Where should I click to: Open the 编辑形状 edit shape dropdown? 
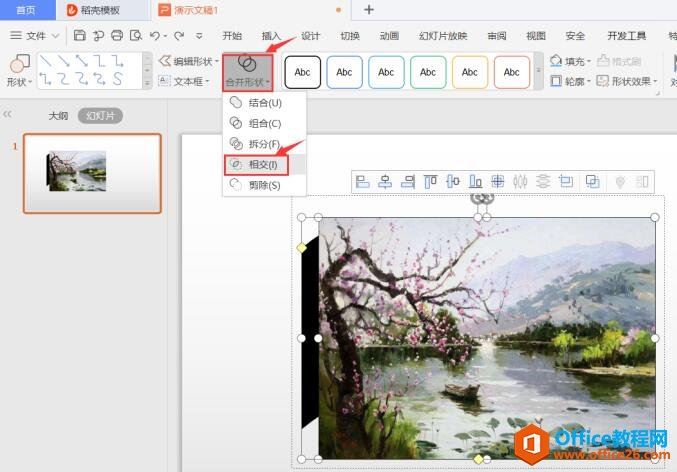[x=190, y=61]
